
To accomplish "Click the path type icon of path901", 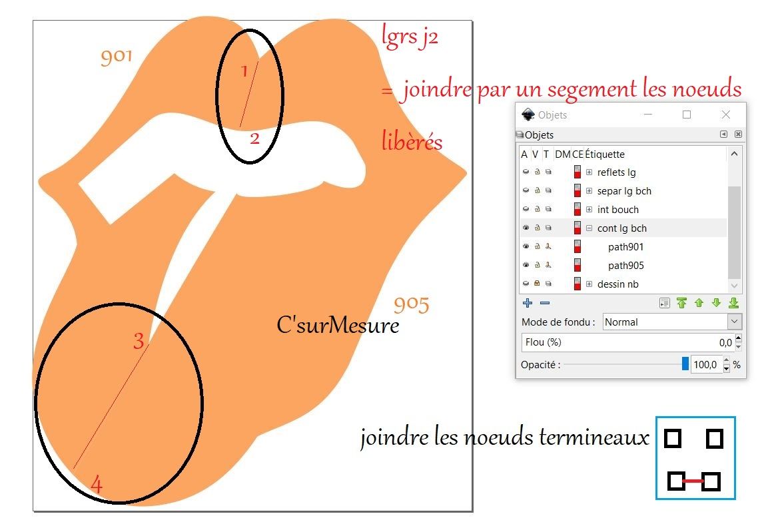I will click(549, 246).
